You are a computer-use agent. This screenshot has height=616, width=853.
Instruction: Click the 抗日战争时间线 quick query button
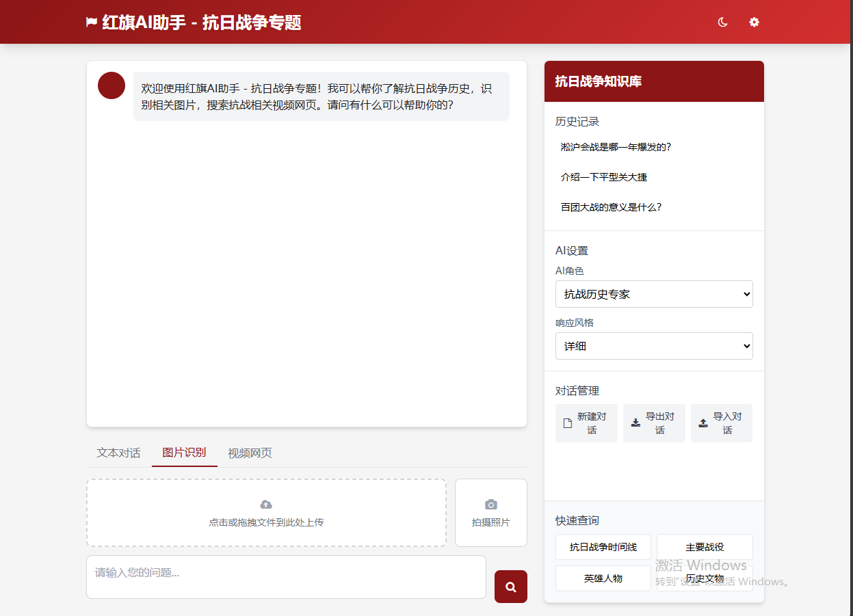(603, 547)
